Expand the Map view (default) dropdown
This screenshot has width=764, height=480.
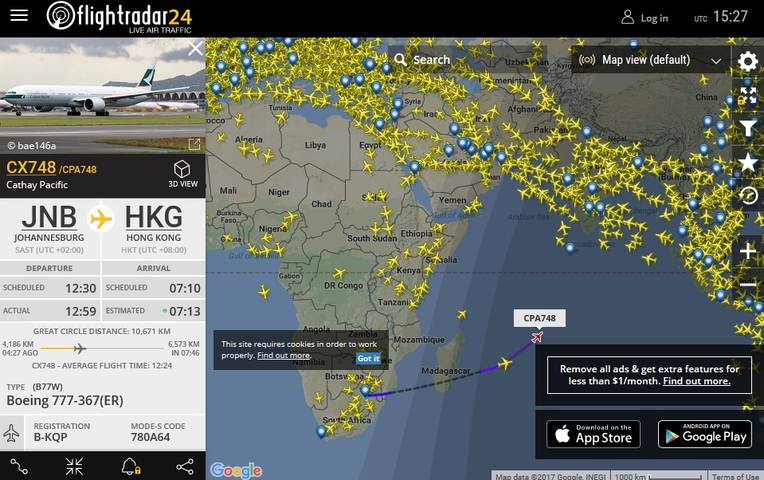pos(650,60)
